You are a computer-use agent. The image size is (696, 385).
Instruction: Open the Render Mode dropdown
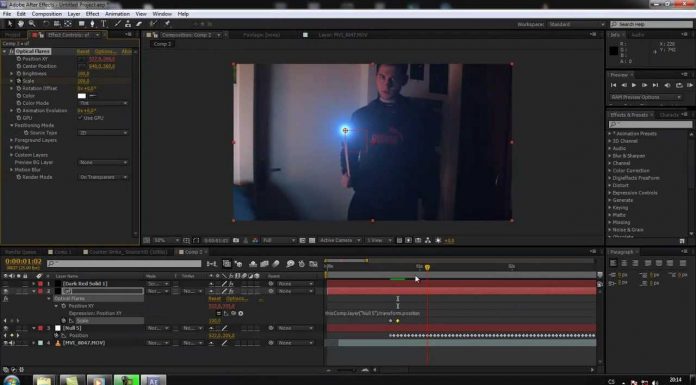(103, 177)
